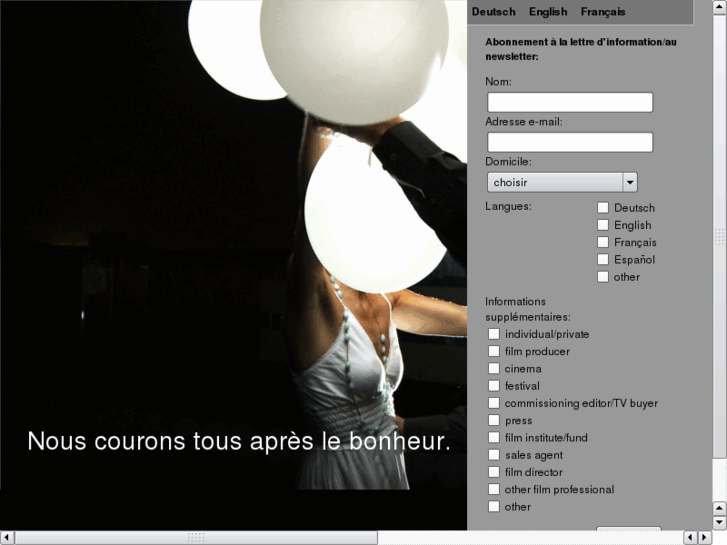This screenshot has height=545, width=727.
Task: Focus the Adresse e-mail input field
Action: [x=569, y=142]
